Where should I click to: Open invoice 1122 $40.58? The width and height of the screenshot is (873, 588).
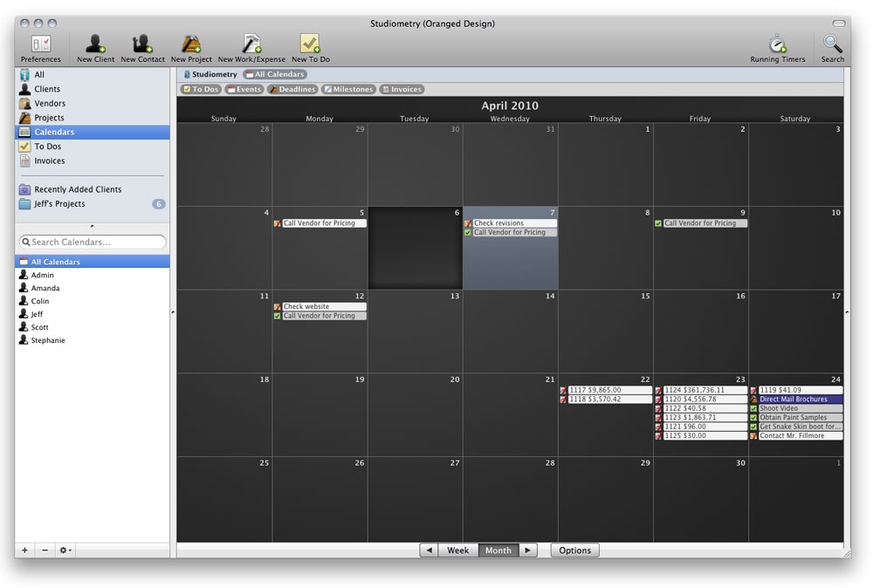coord(705,408)
